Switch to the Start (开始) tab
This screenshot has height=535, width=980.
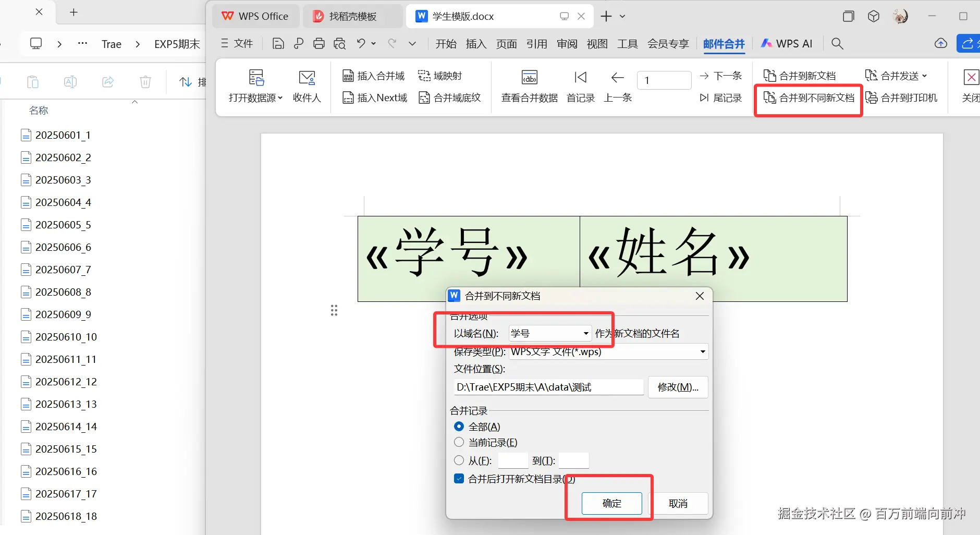point(446,44)
